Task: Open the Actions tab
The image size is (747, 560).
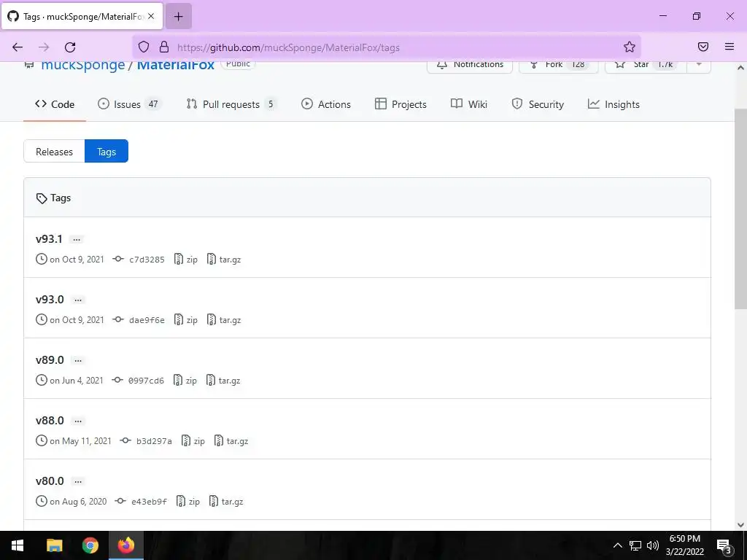Action: pyautogui.click(x=326, y=104)
